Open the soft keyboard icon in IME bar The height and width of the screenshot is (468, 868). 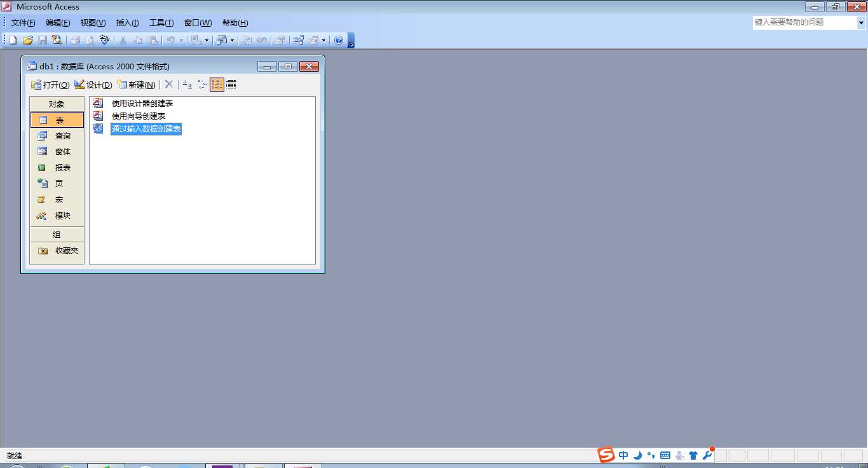[x=665, y=455]
